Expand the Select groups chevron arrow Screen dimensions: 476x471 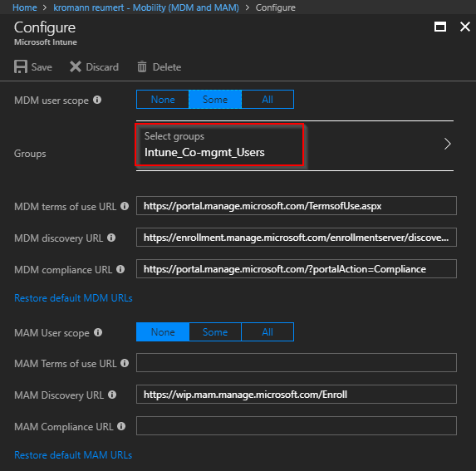[447, 144]
